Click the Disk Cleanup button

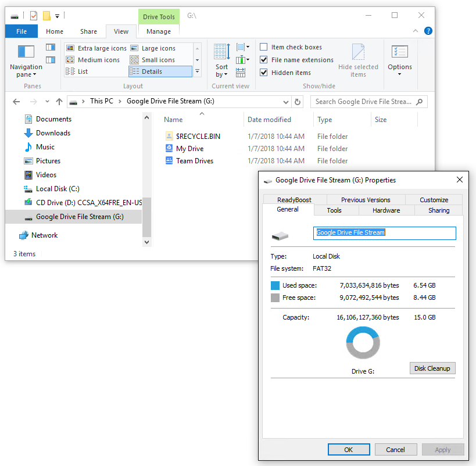click(432, 368)
